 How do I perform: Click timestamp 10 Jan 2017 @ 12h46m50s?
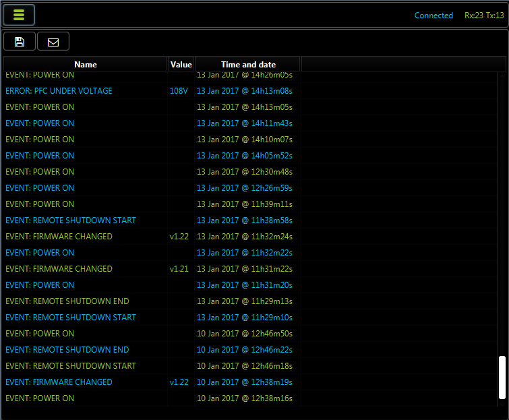(x=245, y=334)
